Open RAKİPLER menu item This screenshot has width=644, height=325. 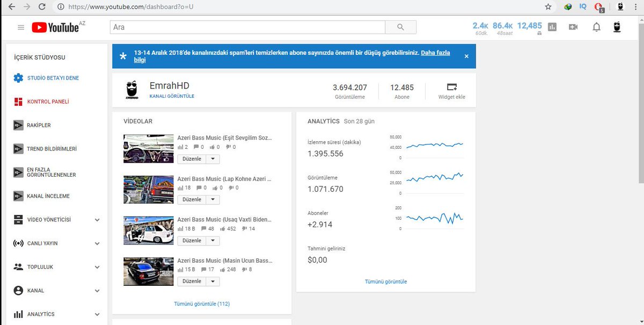point(39,126)
